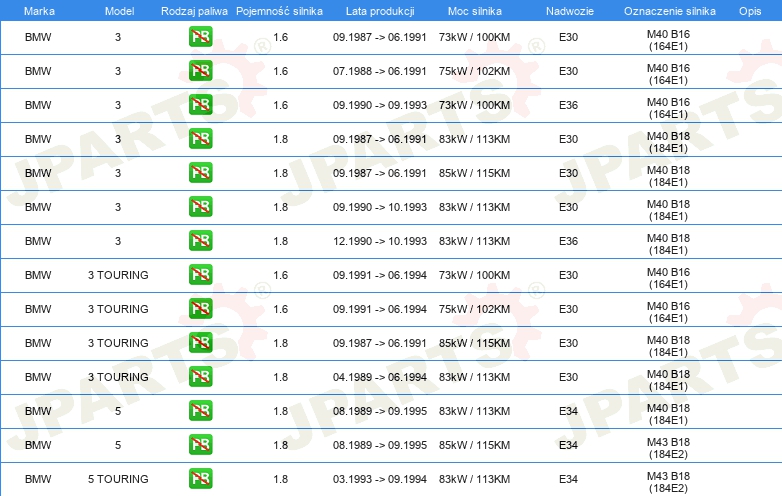Click 1.8 capacity in the 12.1990 row
Image resolution: width=782 pixels, height=496 pixels.
[x=280, y=241]
